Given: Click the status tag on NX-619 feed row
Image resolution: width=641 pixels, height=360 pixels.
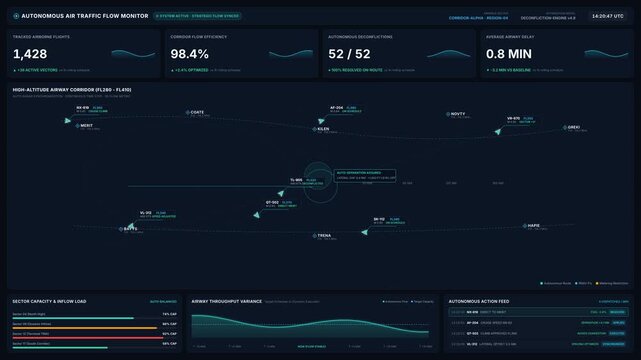Looking at the screenshot, I should (617, 312).
